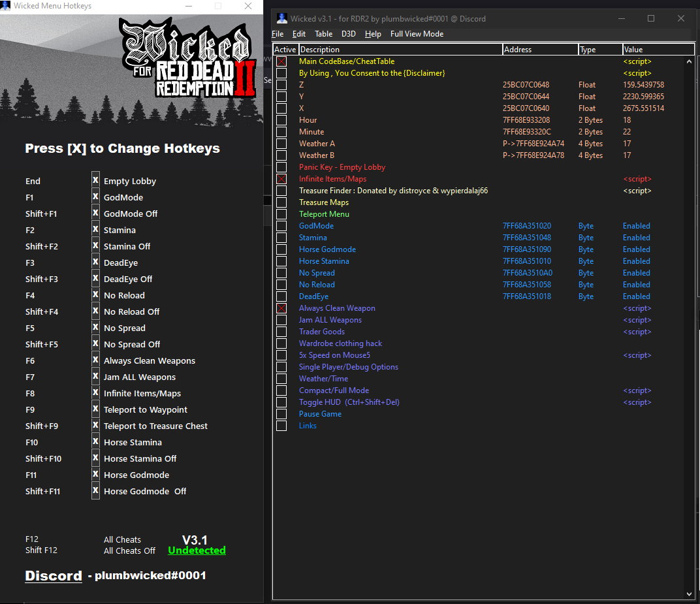Select the Links entry in the table
Viewport: 700px width, 604px height.
(308, 426)
